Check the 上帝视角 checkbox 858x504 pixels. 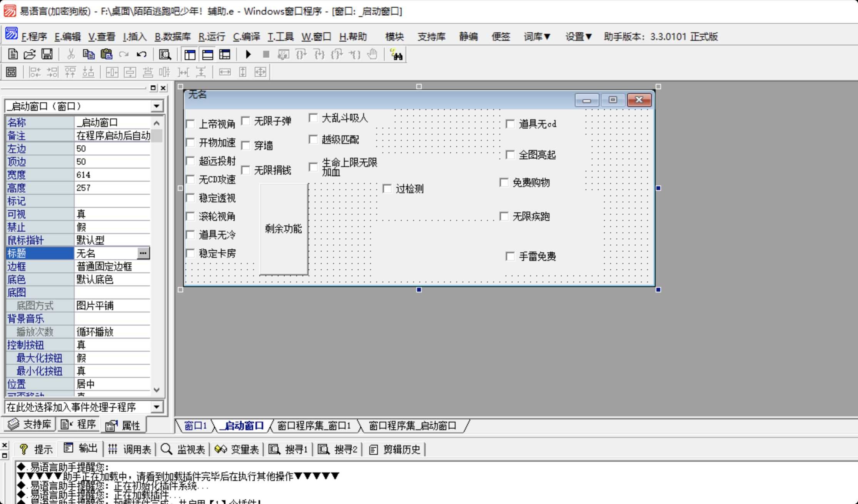point(190,124)
